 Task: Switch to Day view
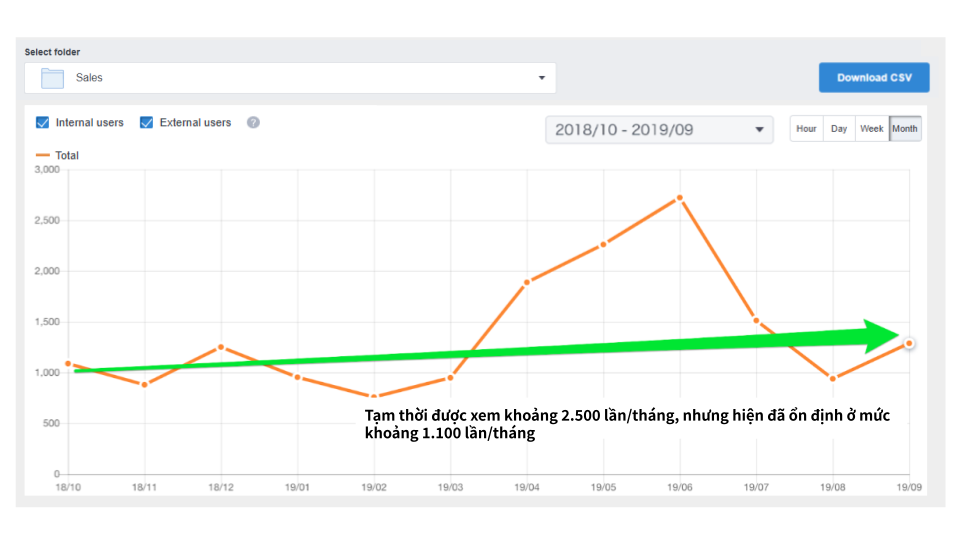[x=839, y=129]
